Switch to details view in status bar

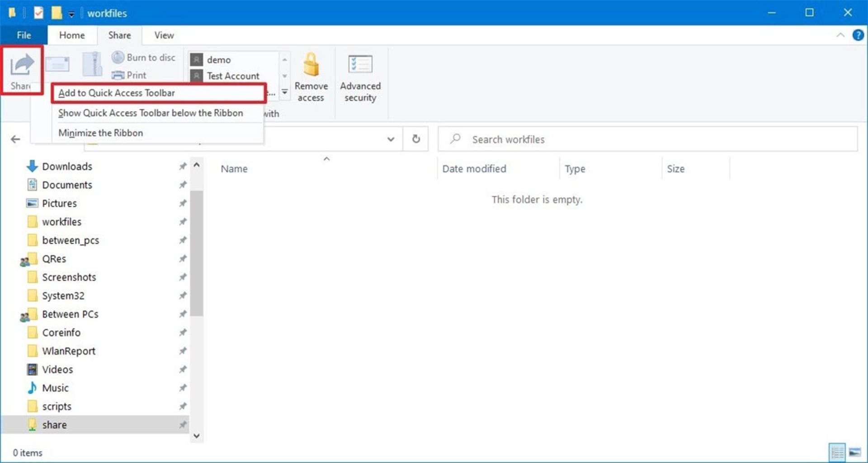pyautogui.click(x=837, y=452)
